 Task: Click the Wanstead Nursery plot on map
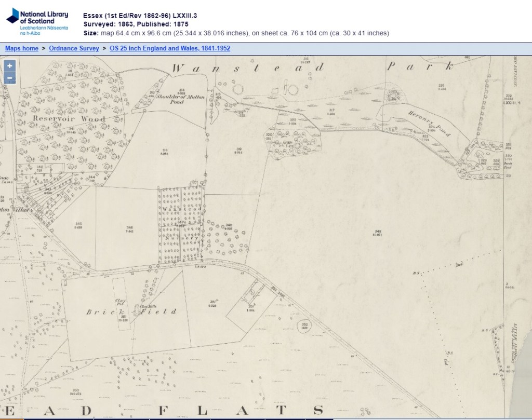pos(180,223)
